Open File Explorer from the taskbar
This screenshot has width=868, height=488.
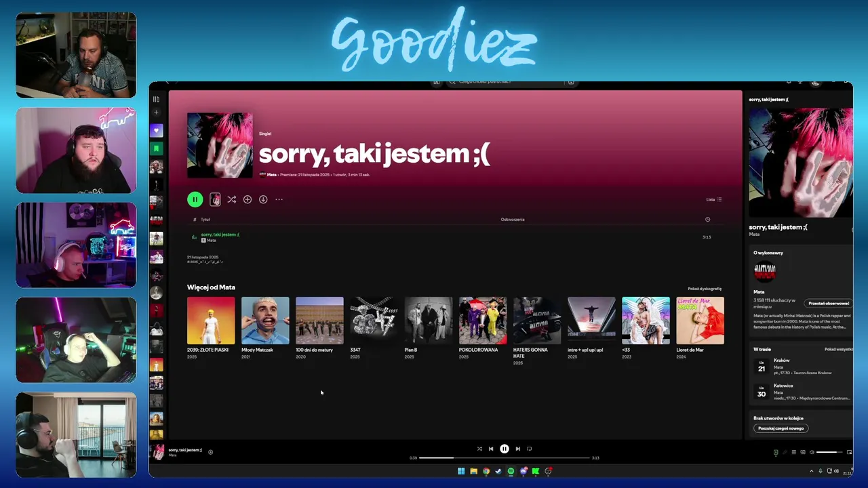pos(473,471)
